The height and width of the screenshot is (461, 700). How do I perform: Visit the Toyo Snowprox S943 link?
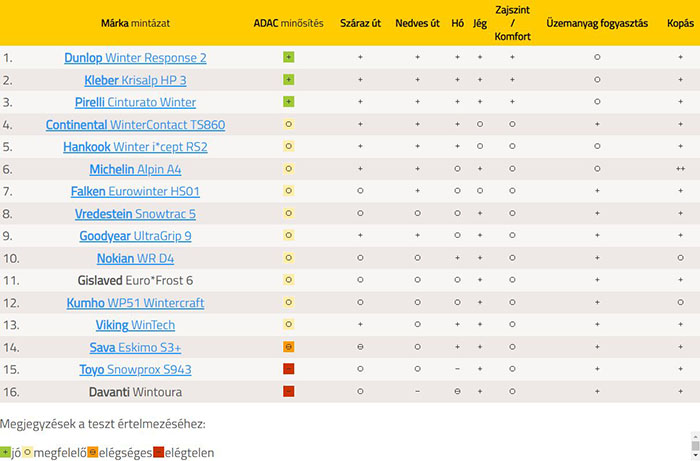pos(135,370)
